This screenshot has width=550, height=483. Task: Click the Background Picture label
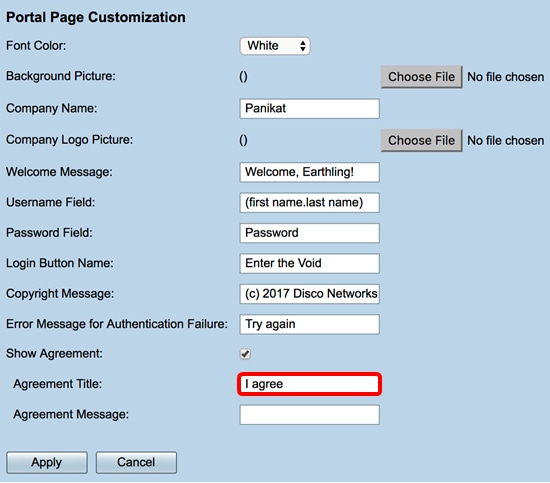61,76
